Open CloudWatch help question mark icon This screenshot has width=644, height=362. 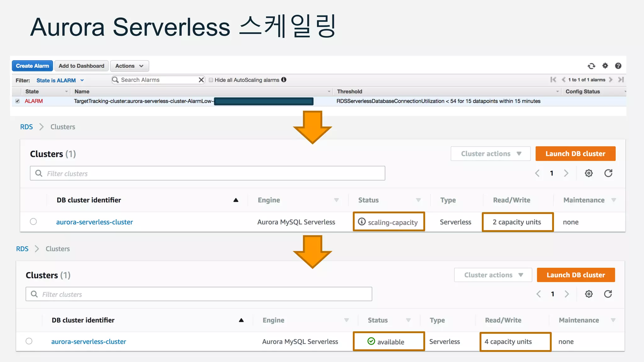(x=618, y=66)
